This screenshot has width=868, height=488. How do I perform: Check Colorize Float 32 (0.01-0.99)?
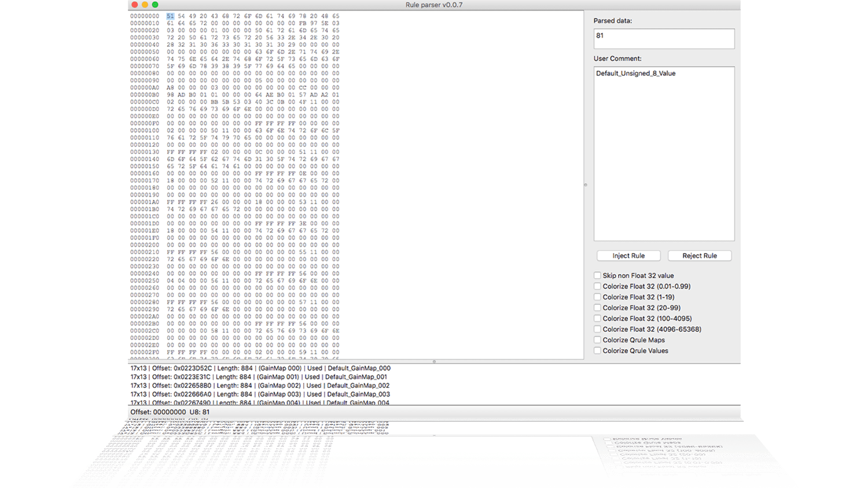[x=597, y=286]
